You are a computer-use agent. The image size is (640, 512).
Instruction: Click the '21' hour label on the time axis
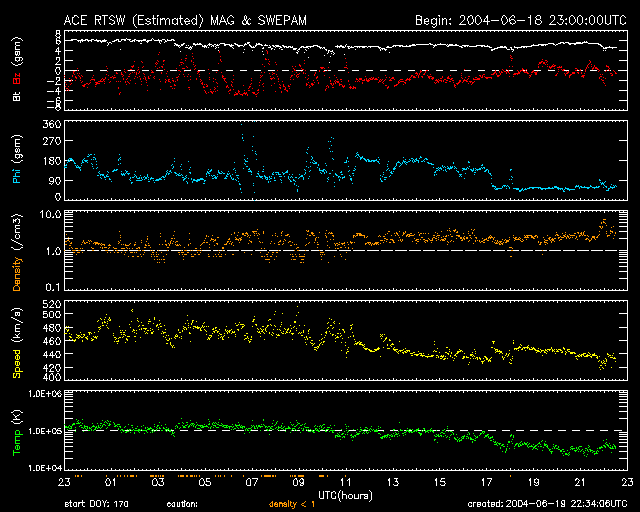(580, 482)
